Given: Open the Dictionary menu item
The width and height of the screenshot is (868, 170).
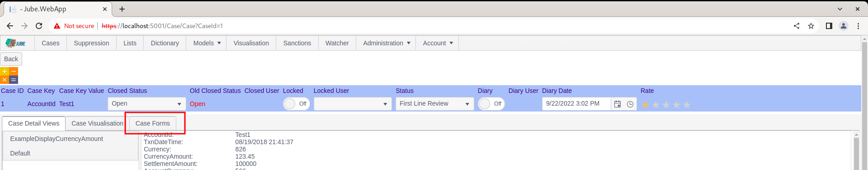Looking at the screenshot, I should [165, 43].
